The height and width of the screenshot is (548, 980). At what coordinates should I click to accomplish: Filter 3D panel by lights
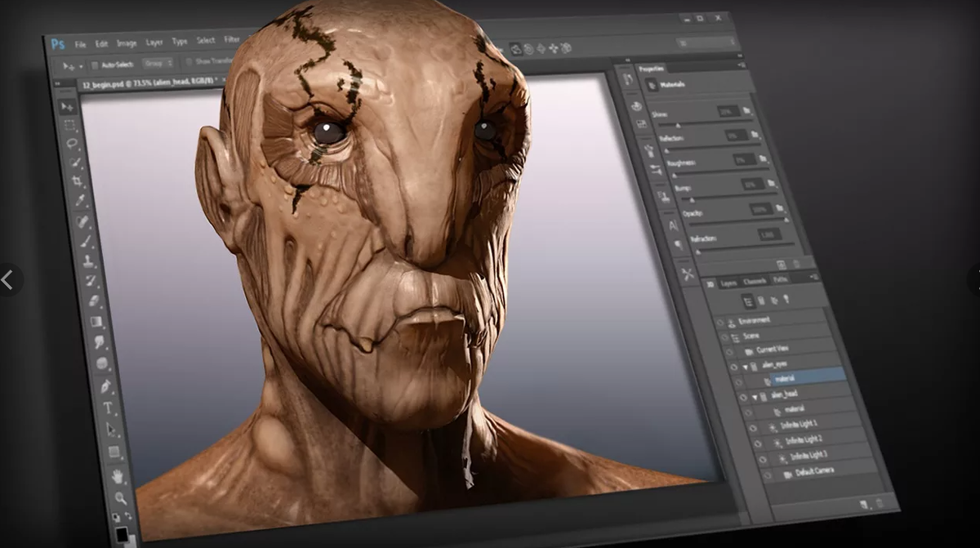784,300
